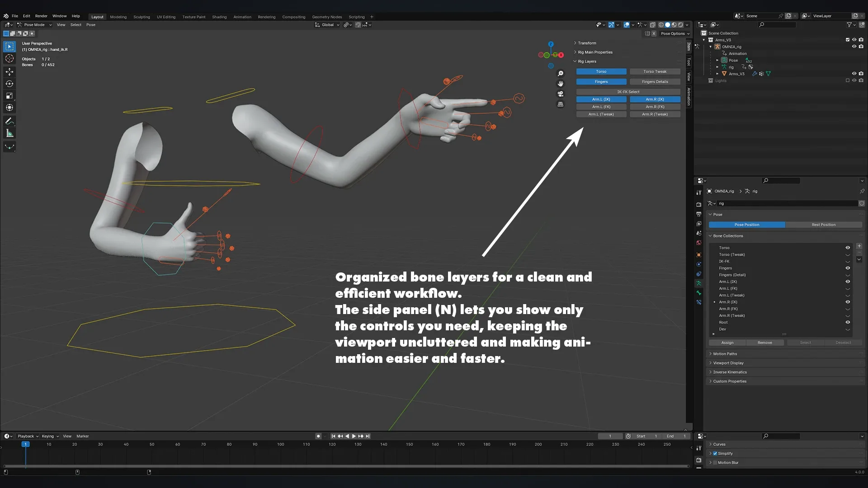Click the Assign bone collection button
868x488 pixels.
click(x=727, y=343)
